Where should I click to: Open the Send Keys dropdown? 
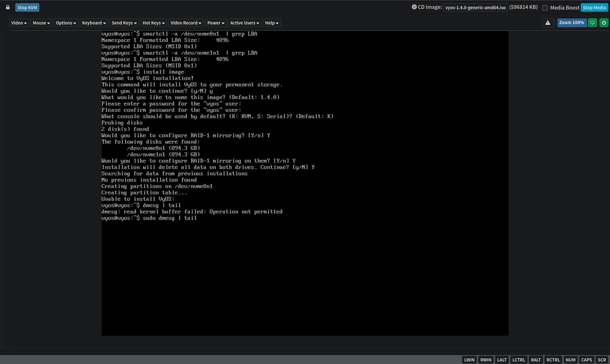tap(124, 23)
